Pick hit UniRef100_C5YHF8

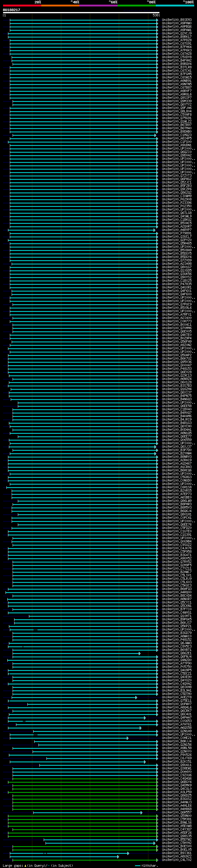(177, 115)
